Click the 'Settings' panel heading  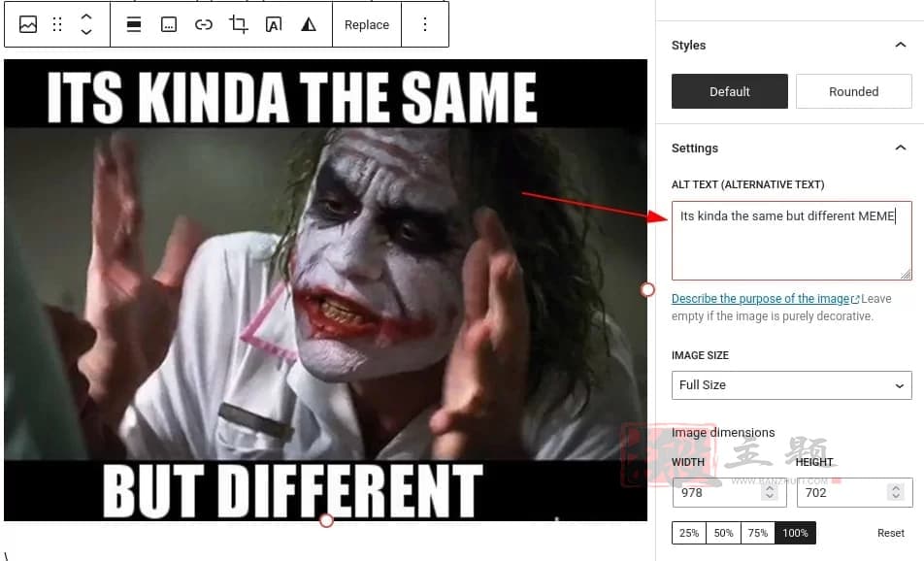click(x=695, y=148)
